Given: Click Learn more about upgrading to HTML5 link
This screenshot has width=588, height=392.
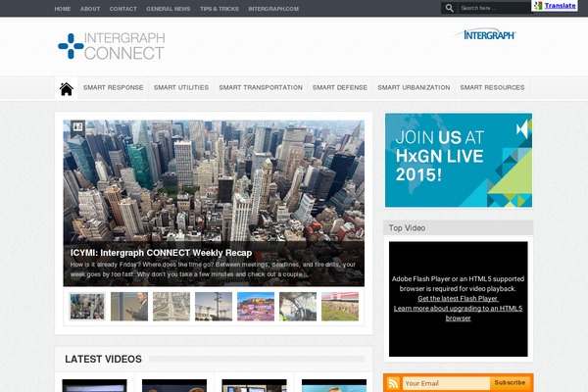Looking at the screenshot, I should point(458,314).
